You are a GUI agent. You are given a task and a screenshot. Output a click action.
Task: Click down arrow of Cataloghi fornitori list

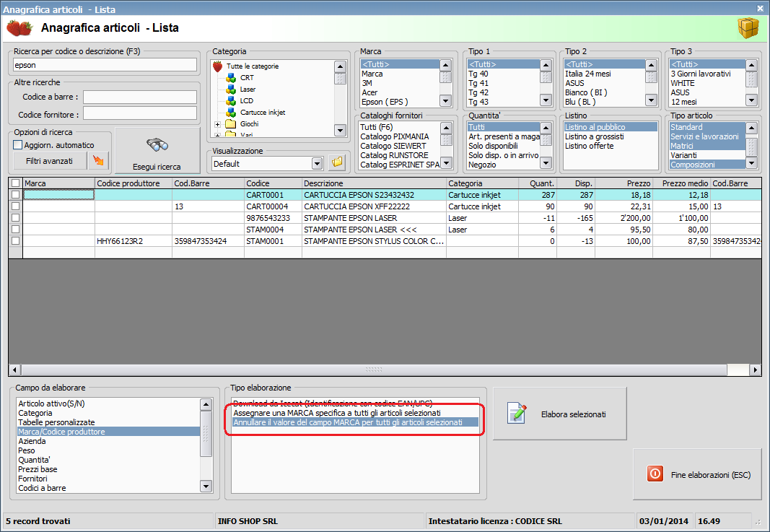(446, 162)
